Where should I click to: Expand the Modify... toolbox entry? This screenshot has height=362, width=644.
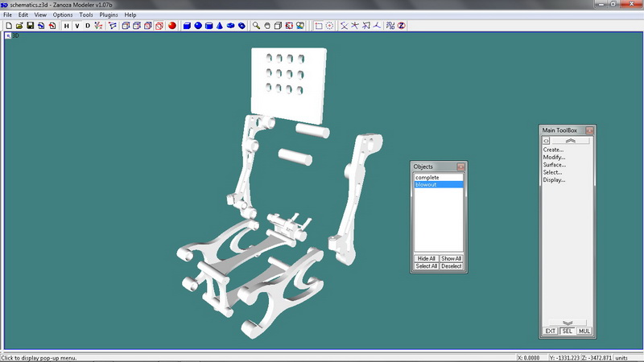point(553,157)
